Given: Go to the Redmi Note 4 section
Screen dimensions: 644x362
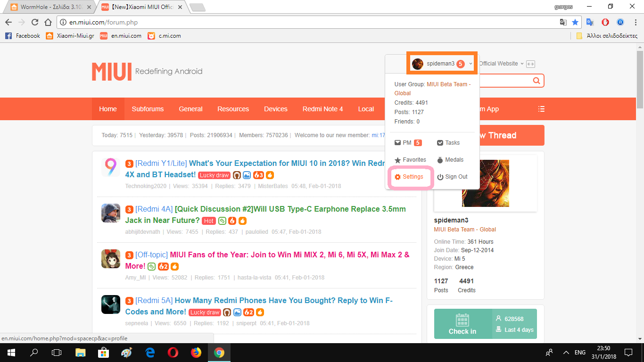Looking at the screenshot, I should [322, 109].
